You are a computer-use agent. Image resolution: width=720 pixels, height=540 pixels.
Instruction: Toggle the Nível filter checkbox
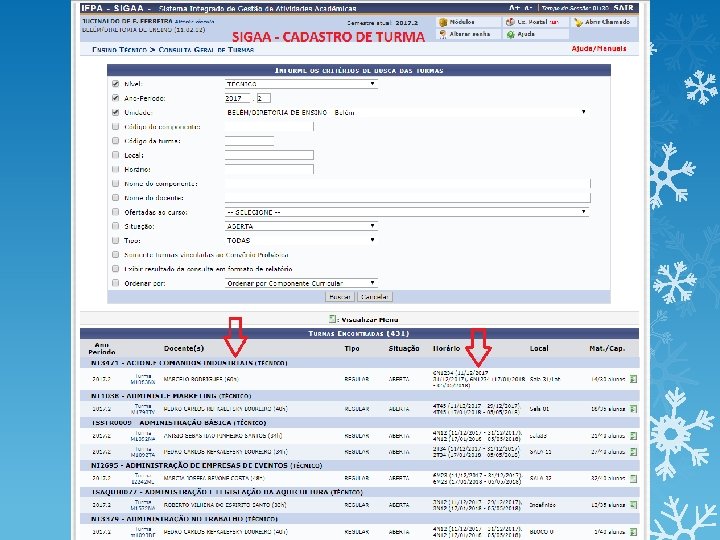(115, 84)
